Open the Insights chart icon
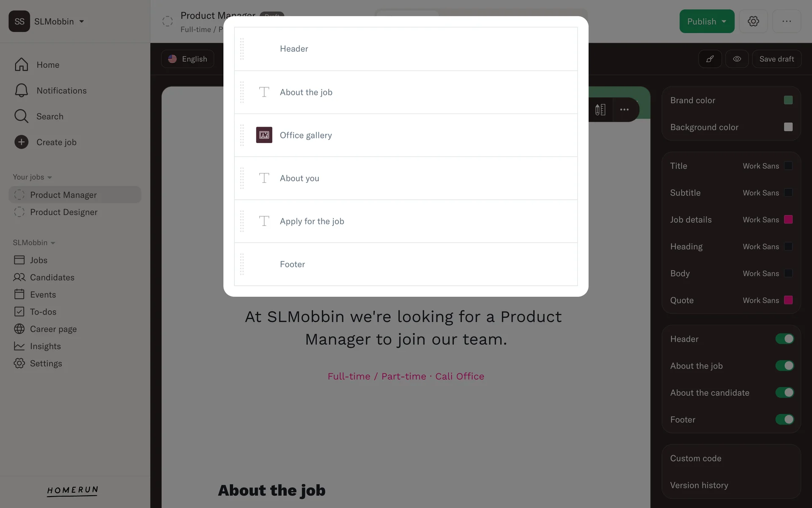The width and height of the screenshot is (812, 508). point(19,346)
